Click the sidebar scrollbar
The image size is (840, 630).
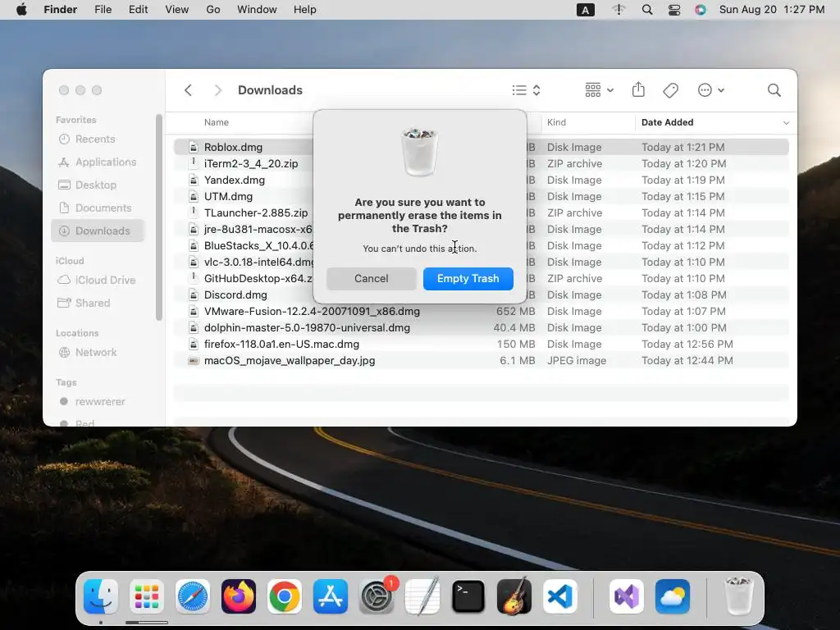(158, 217)
